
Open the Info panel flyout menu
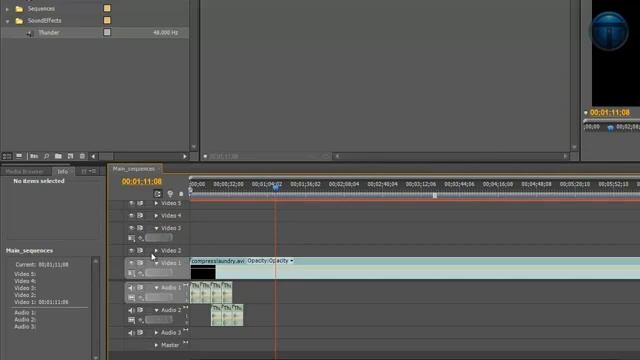coord(92,171)
